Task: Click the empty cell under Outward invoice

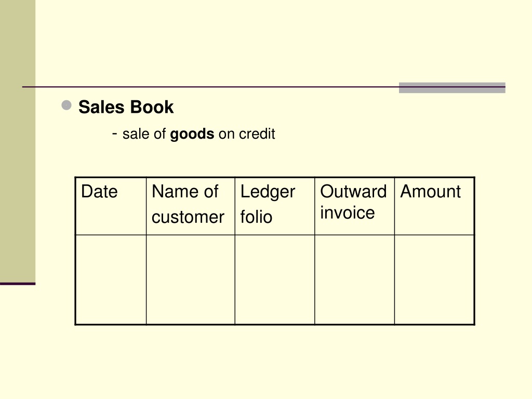Action: (x=354, y=280)
